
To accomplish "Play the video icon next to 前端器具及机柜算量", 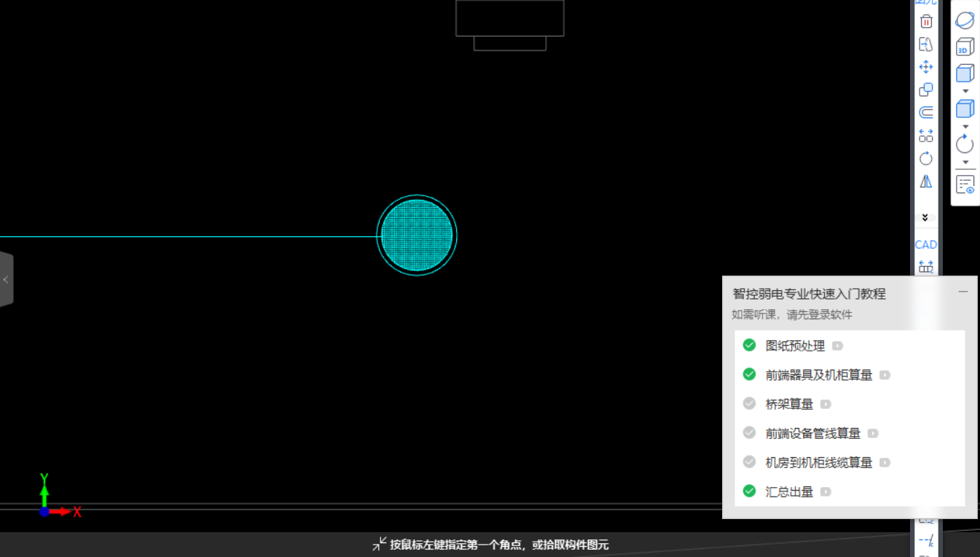I will pos(885,375).
